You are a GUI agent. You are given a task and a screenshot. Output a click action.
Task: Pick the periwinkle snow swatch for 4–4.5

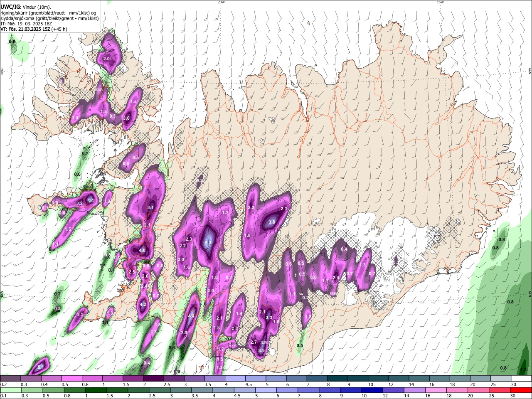tap(235, 379)
